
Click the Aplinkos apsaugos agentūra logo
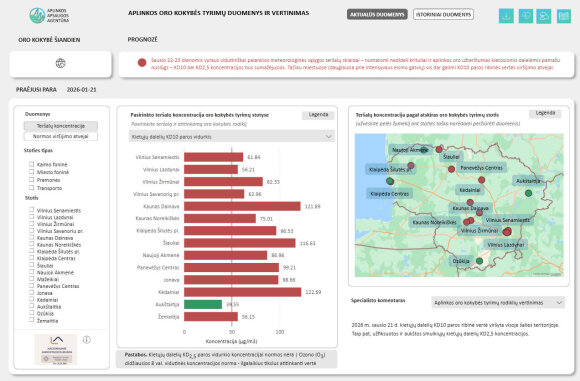pyautogui.click(x=49, y=16)
